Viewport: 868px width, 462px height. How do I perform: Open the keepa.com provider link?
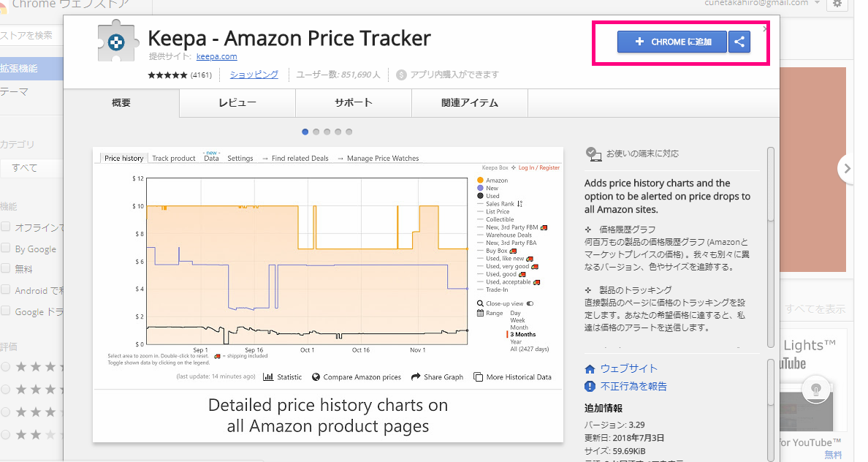pos(216,56)
